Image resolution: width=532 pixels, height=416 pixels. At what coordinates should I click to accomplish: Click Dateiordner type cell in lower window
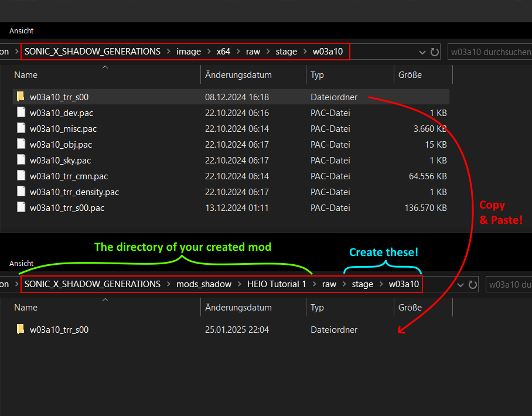pos(334,330)
